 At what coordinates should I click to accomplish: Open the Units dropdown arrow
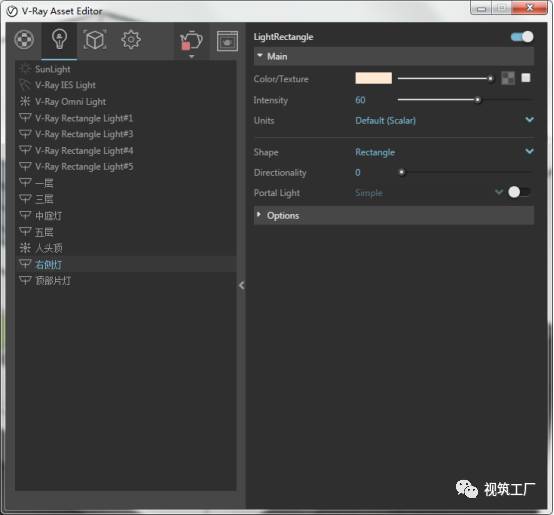(529, 119)
